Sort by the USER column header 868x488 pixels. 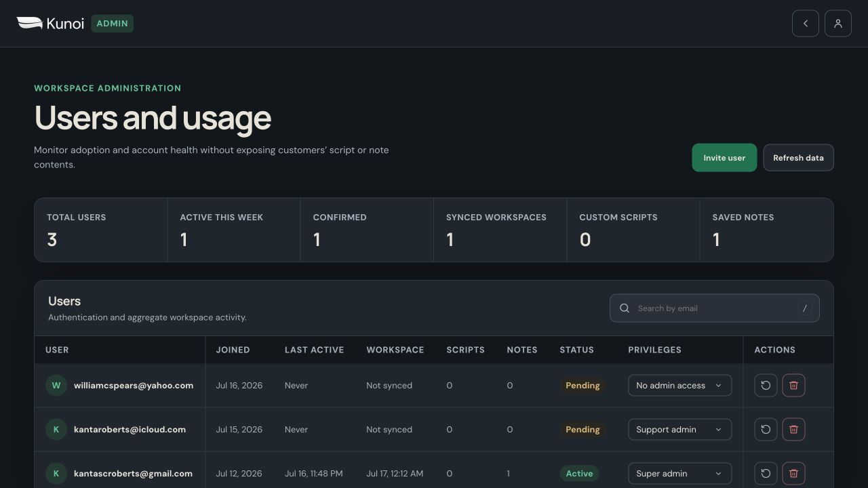[57, 350]
